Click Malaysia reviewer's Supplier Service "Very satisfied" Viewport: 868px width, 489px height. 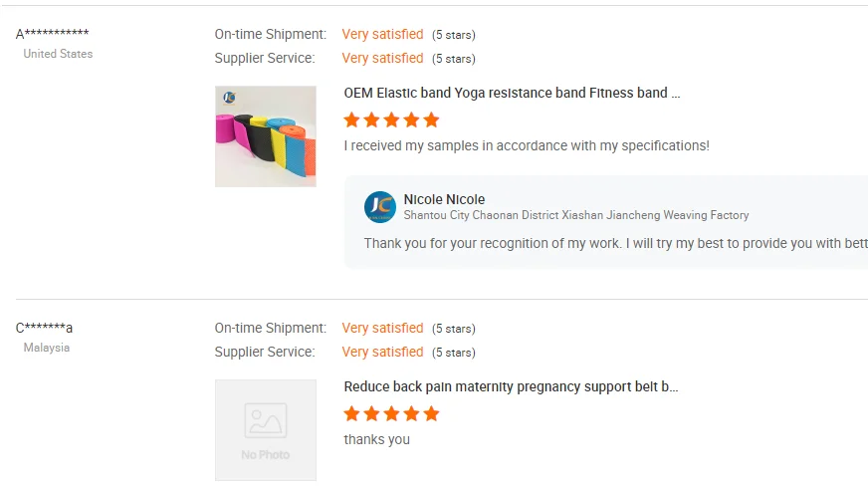pyautogui.click(x=382, y=352)
